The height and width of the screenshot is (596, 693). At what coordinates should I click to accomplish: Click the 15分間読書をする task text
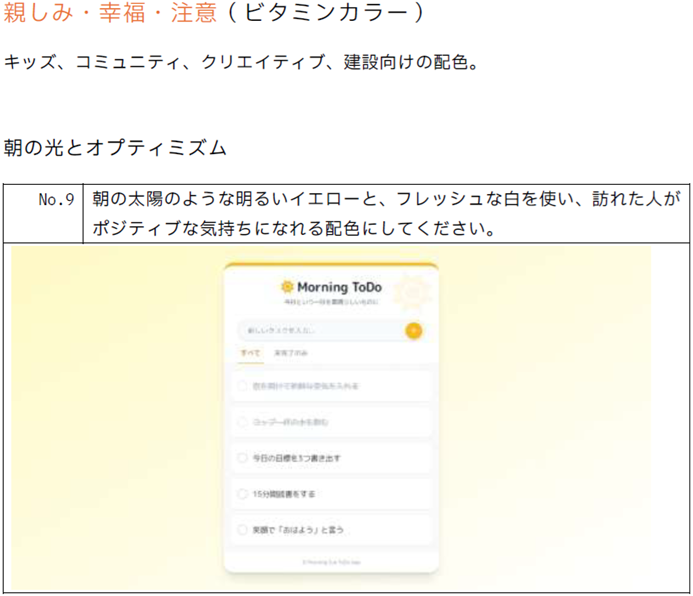point(285,494)
